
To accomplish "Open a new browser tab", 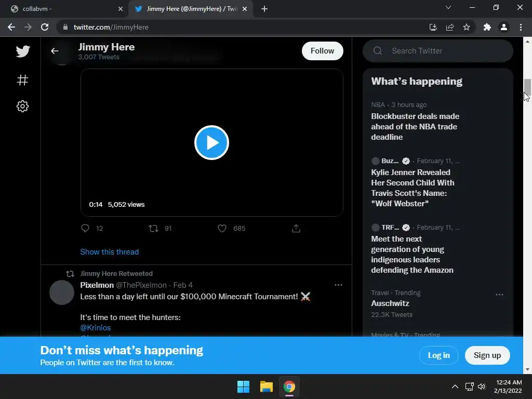I will point(264,9).
